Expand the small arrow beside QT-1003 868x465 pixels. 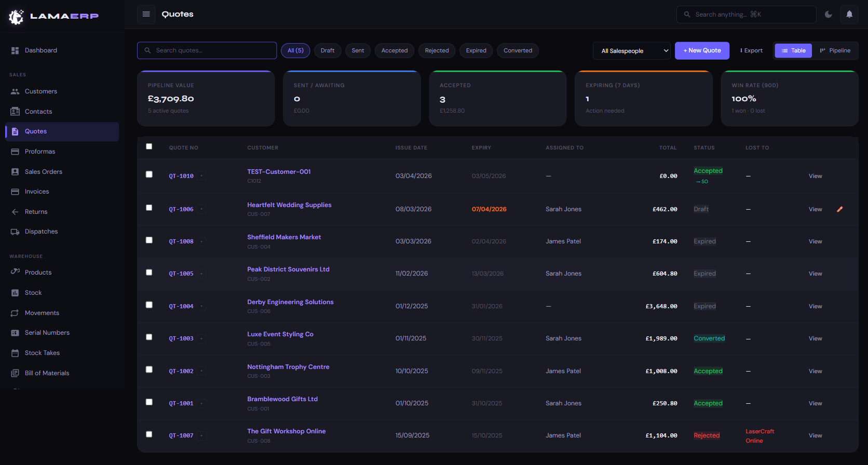pos(202,339)
